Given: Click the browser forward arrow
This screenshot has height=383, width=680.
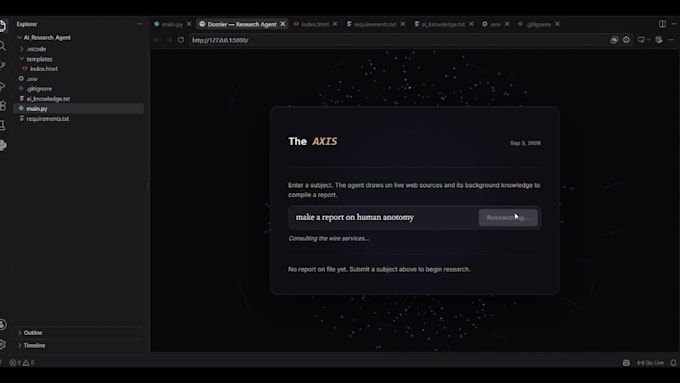Looking at the screenshot, I should tap(169, 40).
